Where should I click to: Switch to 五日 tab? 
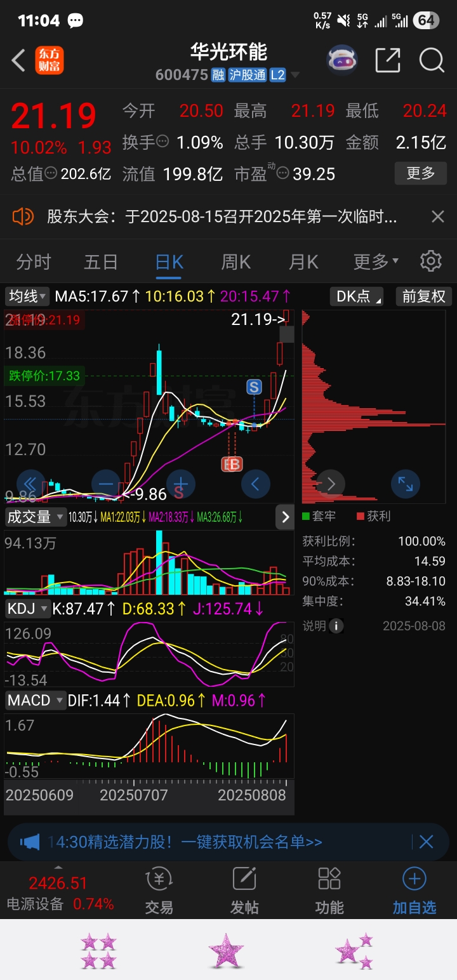pyautogui.click(x=101, y=262)
